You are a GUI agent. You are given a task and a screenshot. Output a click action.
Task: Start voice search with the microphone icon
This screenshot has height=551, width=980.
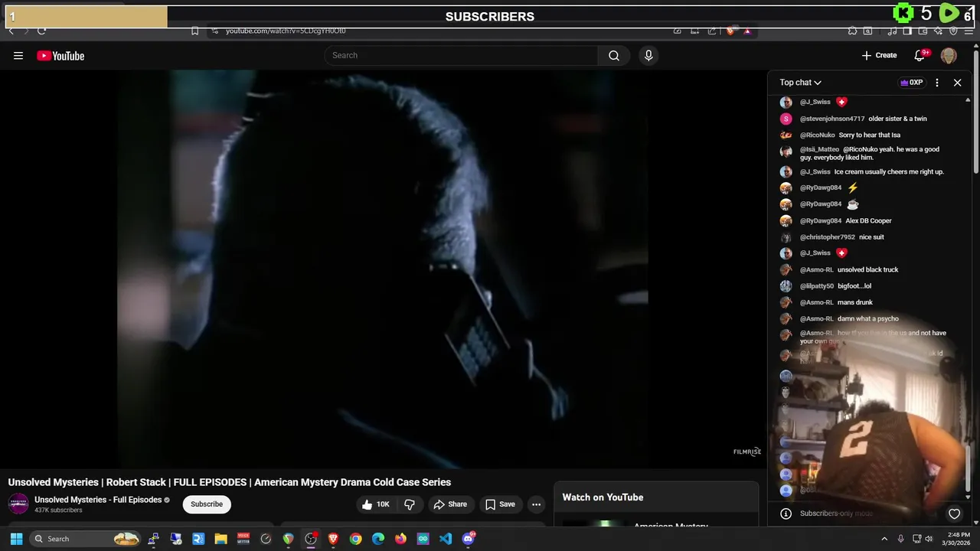pyautogui.click(x=648, y=55)
